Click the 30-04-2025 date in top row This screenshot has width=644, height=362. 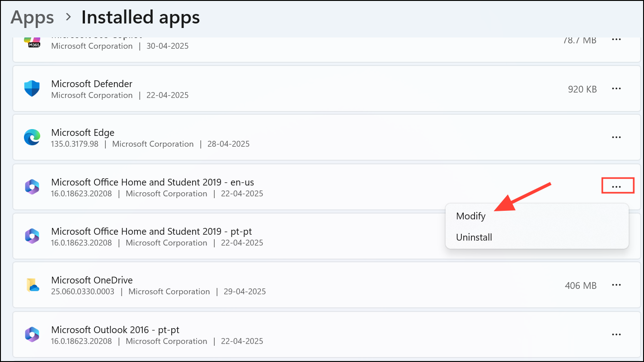point(168,46)
